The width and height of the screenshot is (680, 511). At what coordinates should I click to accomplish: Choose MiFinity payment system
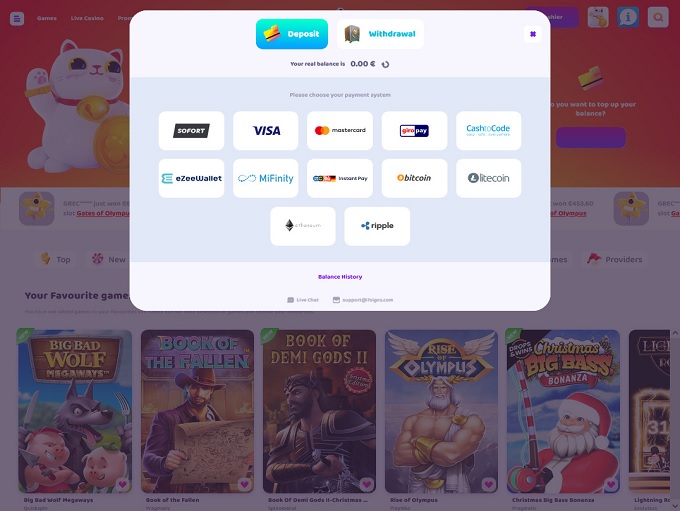click(266, 178)
